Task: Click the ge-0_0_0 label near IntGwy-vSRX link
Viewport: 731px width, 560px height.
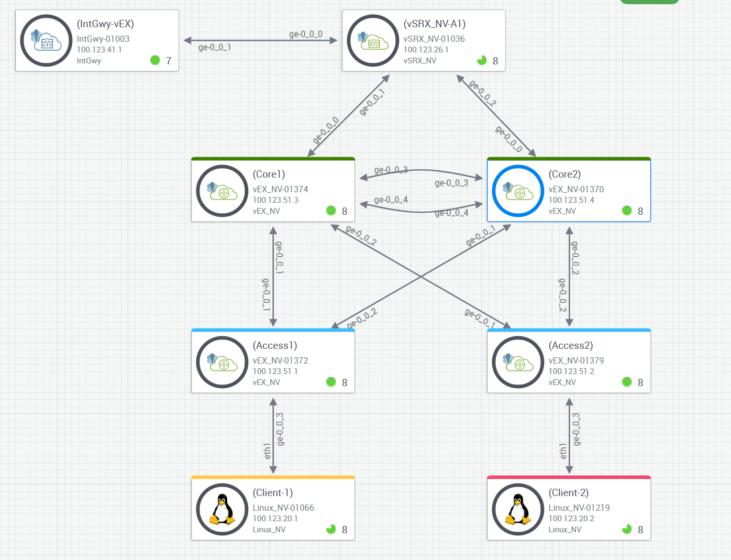Action: pos(306,34)
